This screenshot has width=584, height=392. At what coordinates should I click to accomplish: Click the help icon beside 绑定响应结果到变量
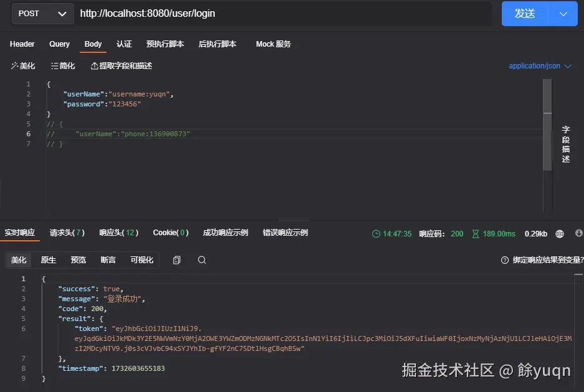click(x=505, y=260)
